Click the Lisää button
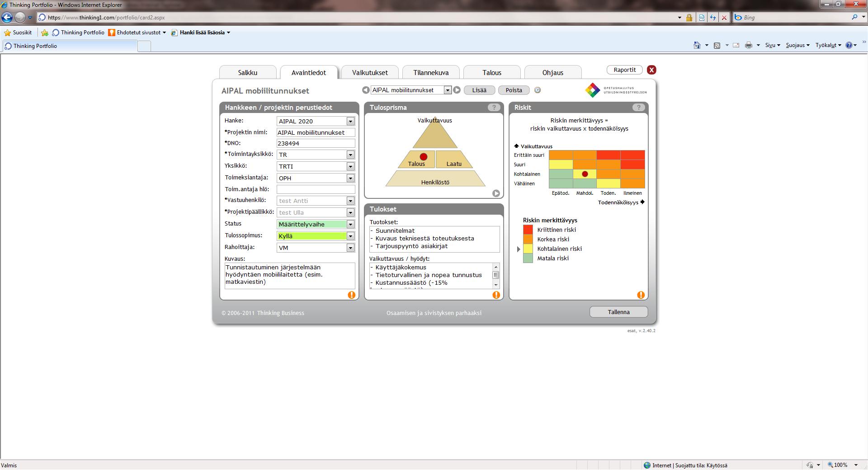 click(x=480, y=90)
